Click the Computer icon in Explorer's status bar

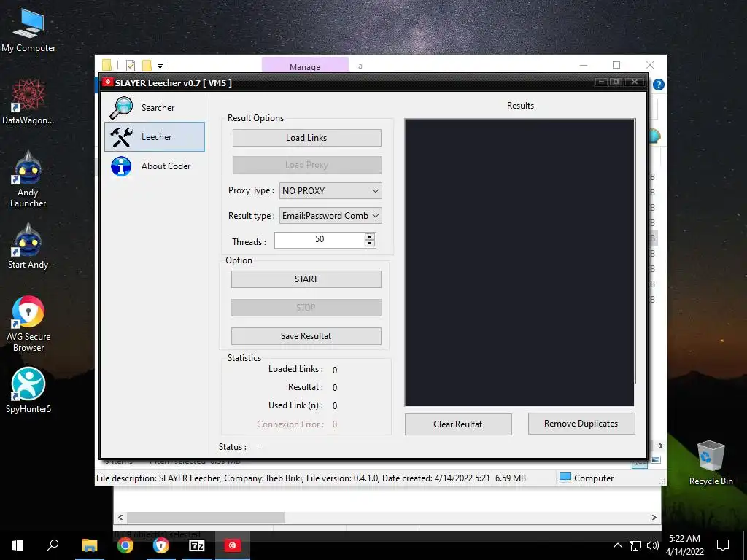pos(565,478)
